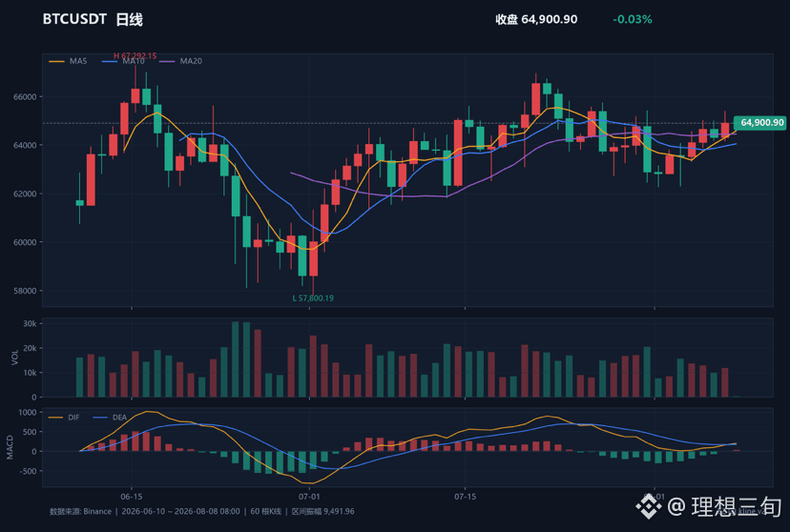This screenshot has height=532, width=790.
Task: Toggle the MA10 legend entry
Action: (x=123, y=61)
